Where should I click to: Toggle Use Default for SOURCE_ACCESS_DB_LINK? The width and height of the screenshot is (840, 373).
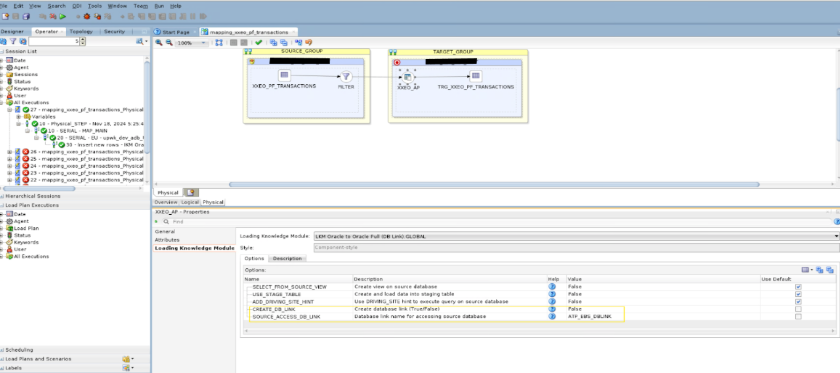tap(798, 317)
